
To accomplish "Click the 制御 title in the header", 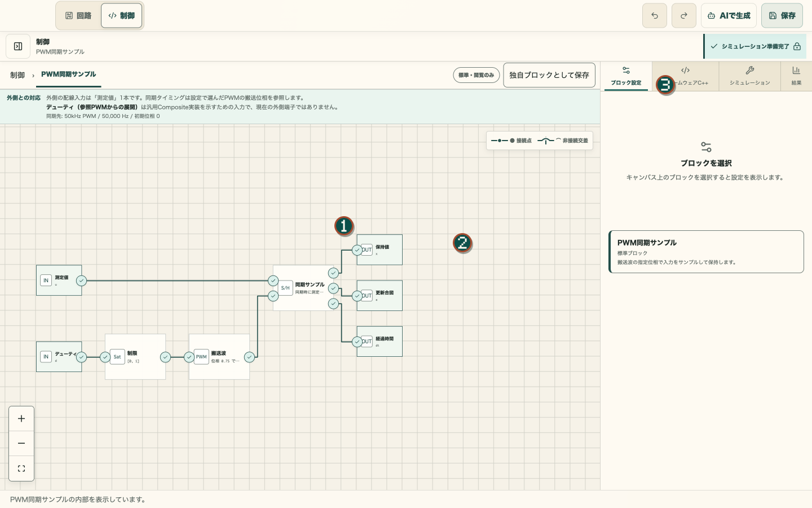I will click(x=43, y=42).
